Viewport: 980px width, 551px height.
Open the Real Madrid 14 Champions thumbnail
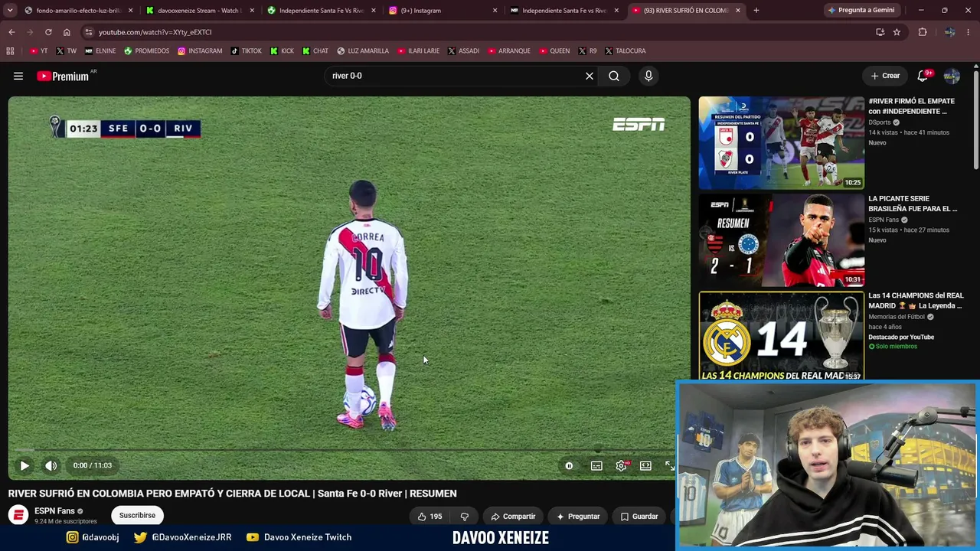(x=781, y=337)
